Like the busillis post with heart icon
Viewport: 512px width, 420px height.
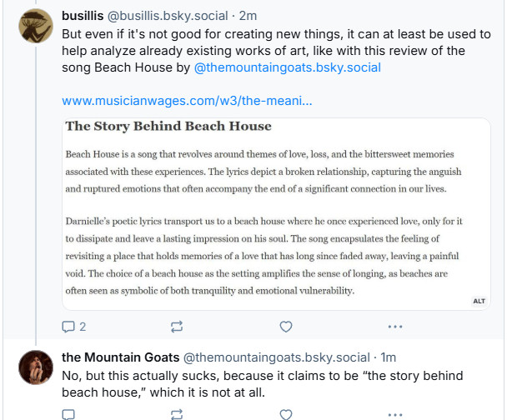[286, 327]
